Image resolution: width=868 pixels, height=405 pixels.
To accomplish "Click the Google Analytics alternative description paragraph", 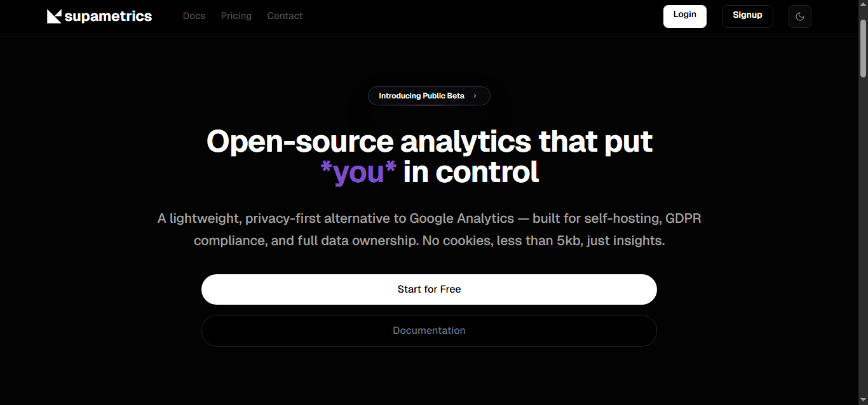I will coord(429,230).
